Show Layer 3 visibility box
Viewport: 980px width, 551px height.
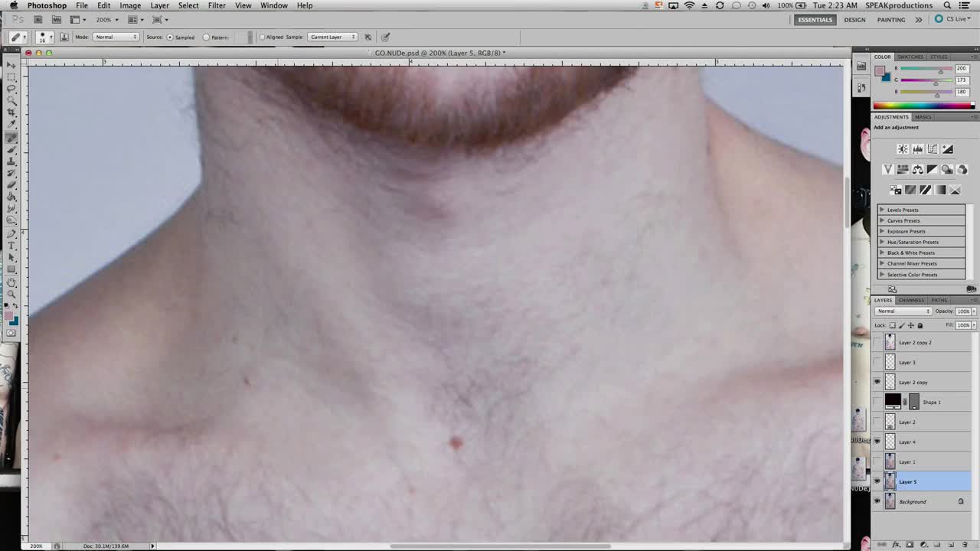tap(877, 362)
